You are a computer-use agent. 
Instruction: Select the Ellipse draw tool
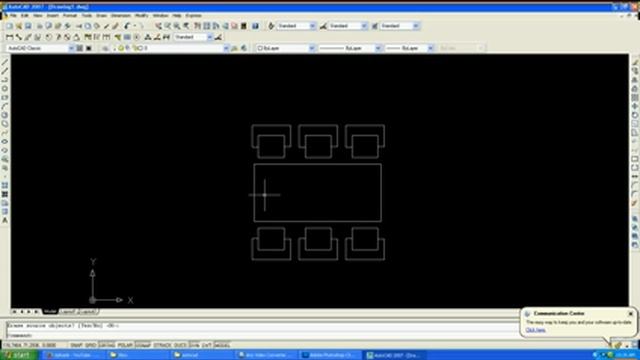pyautogui.click(x=5, y=142)
